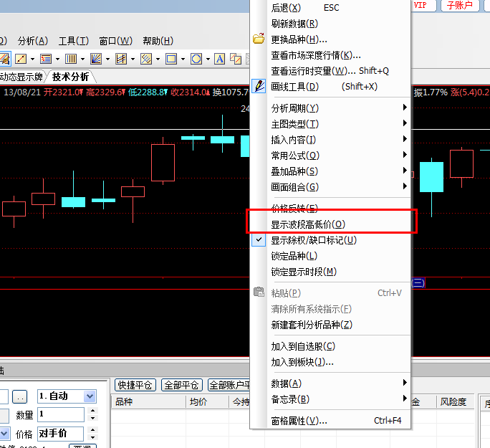The image size is (490, 448).
Task: Open the 1.自动 combo box dropdown
Action: tap(90, 396)
